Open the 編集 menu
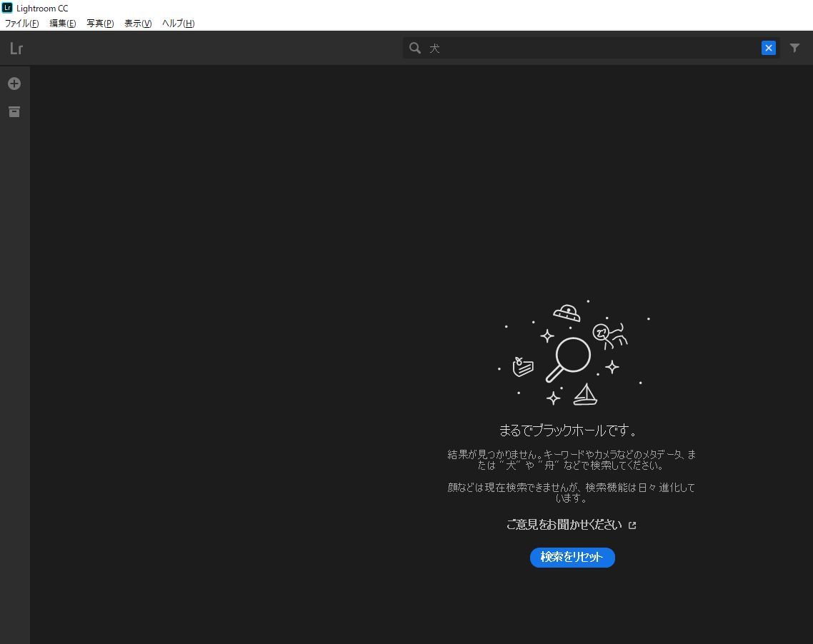Screen dimensions: 813x644 click(x=62, y=23)
